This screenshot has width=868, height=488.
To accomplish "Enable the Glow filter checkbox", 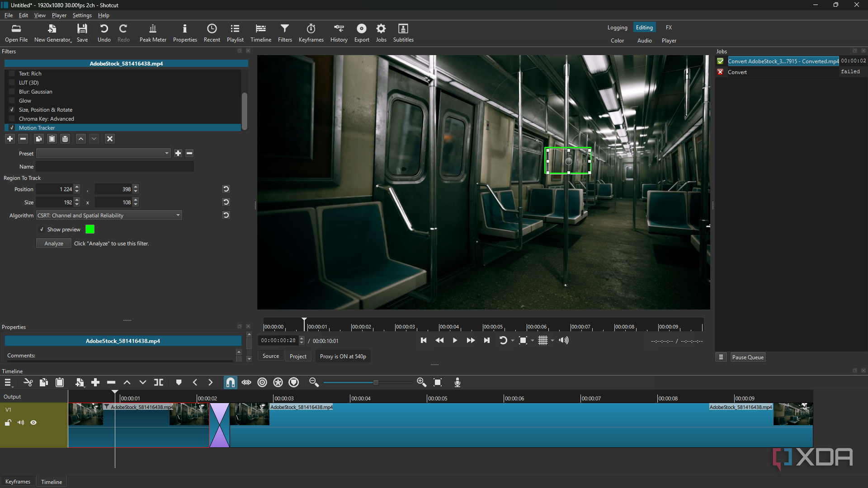I will (12, 101).
